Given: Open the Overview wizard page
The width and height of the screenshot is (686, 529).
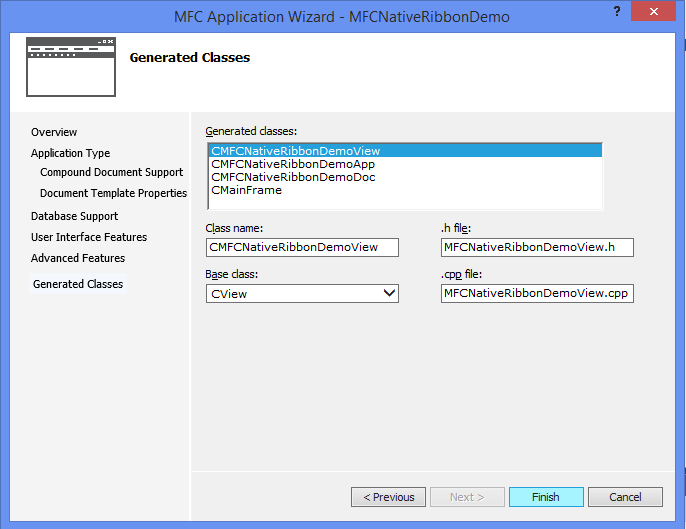Looking at the screenshot, I should click(x=54, y=132).
